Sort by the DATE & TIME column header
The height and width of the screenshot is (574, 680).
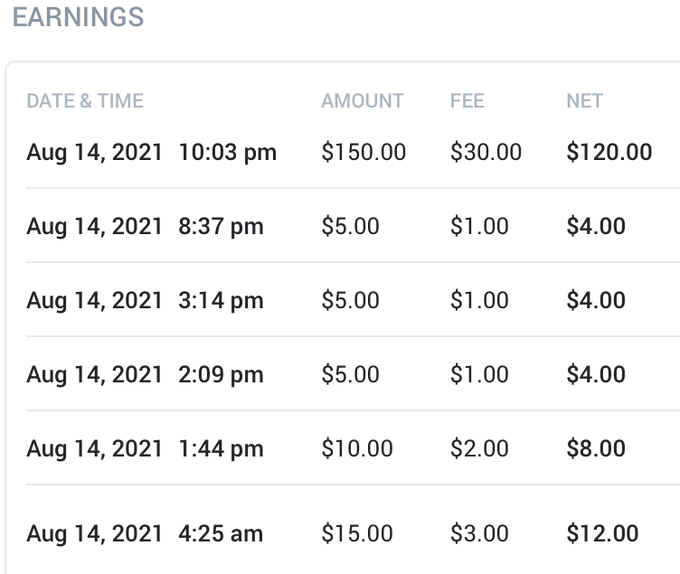[x=85, y=101]
